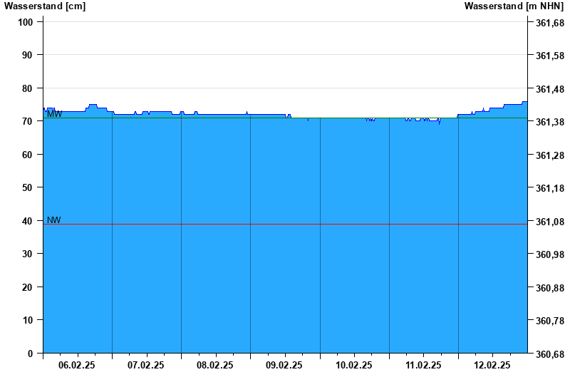Click left axis value 100
The image size is (570, 392).
tap(26, 22)
